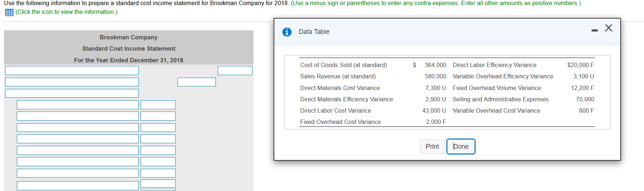Viewport: 644px width, 191px height.
Task: Click the Done button
Action: pyautogui.click(x=461, y=147)
